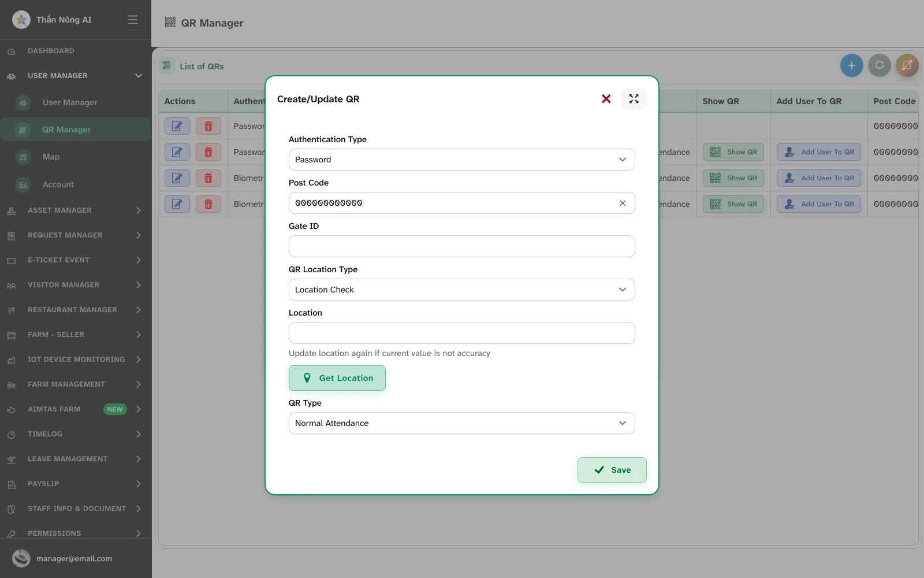Click the Location text field
The height and width of the screenshot is (578, 924).
pos(461,333)
